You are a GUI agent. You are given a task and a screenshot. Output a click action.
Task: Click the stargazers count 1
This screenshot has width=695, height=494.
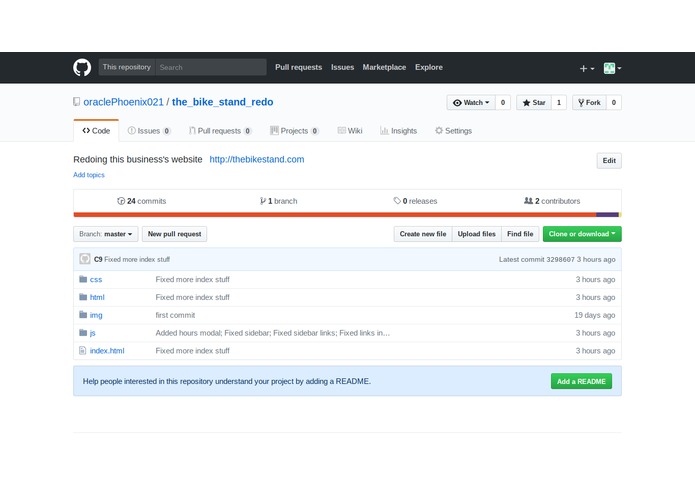click(559, 102)
